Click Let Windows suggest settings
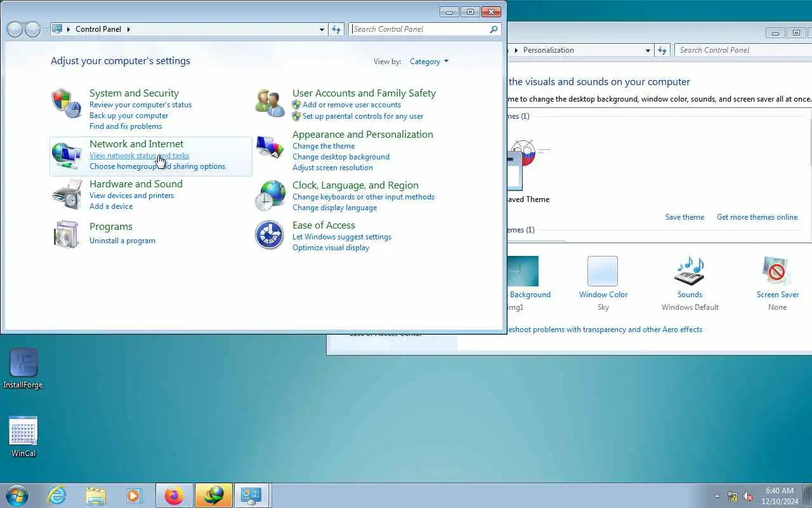Screen dimensions: 812x508 pyautogui.click(x=342, y=237)
